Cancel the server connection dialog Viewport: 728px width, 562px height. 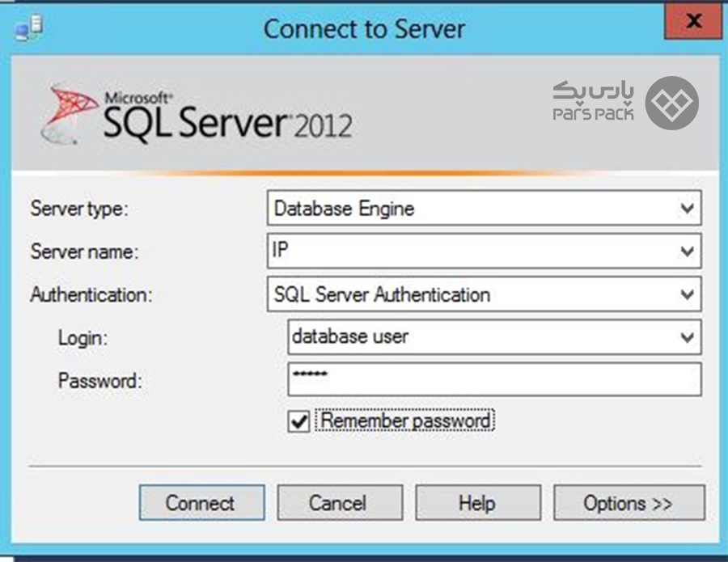point(340,503)
